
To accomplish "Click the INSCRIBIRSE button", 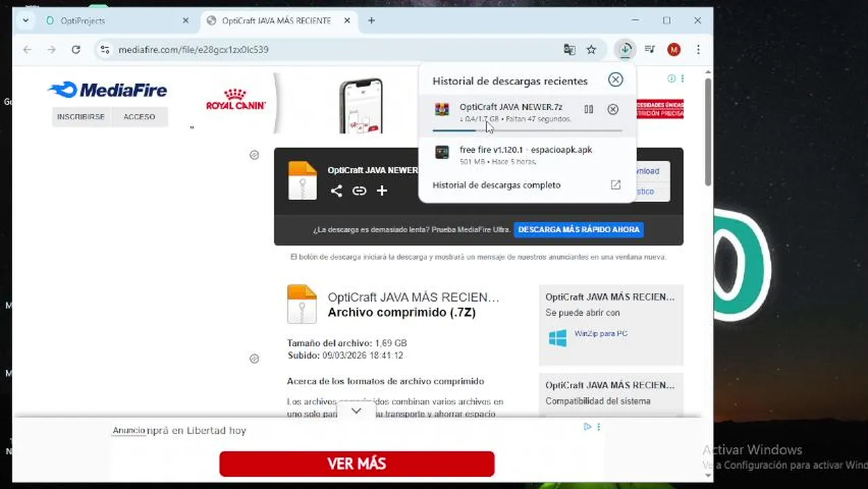I will [81, 117].
